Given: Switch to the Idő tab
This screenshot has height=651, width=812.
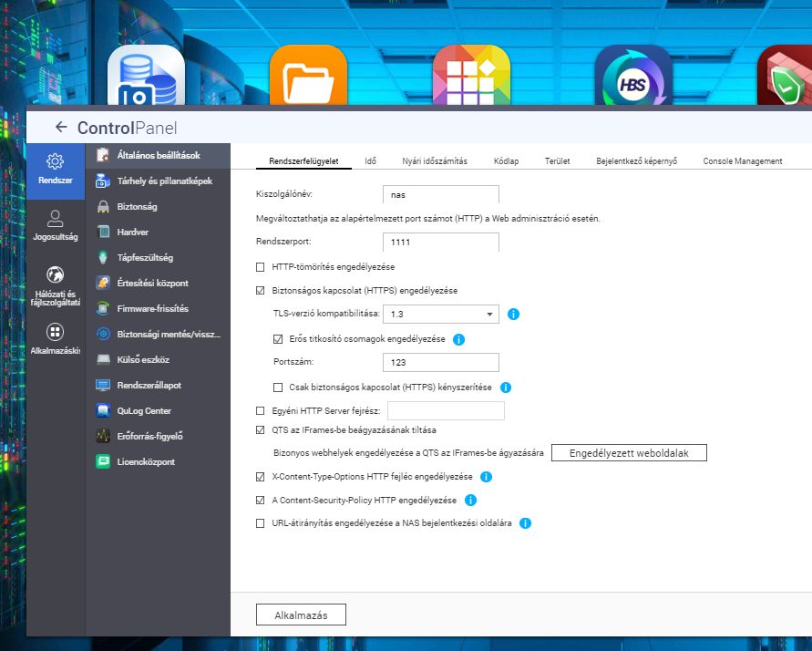Looking at the screenshot, I should tap(370, 161).
